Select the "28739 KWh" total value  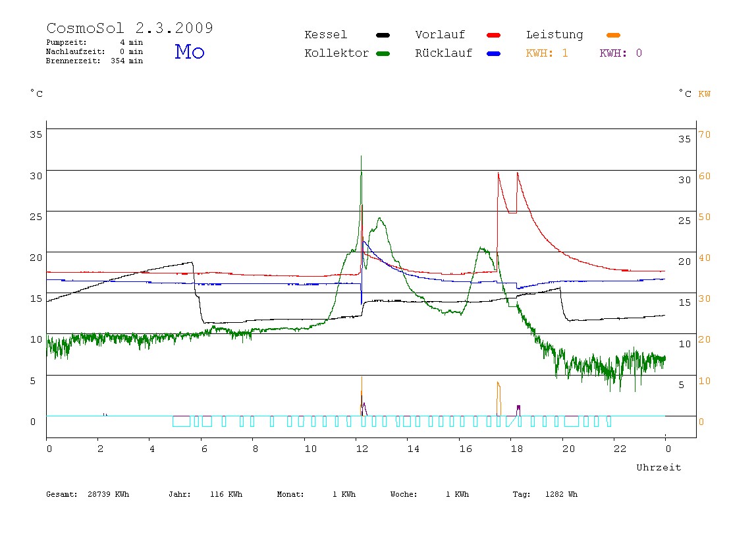click(x=109, y=494)
